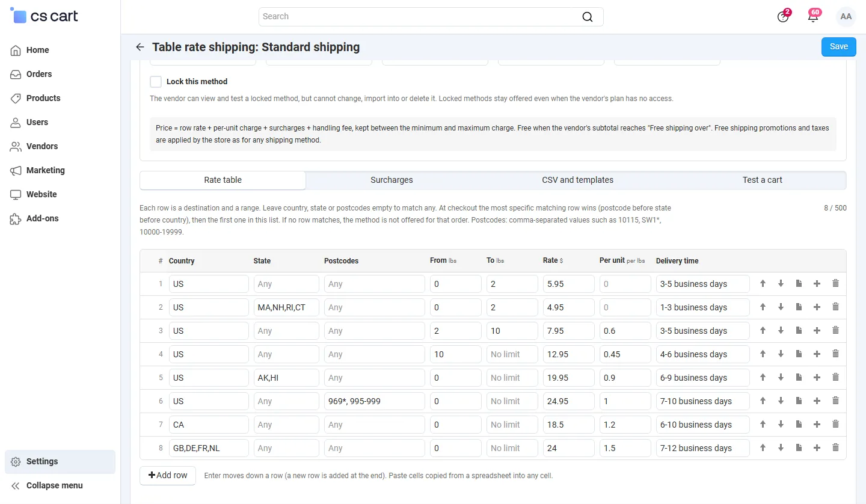The height and width of the screenshot is (504, 866).
Task: Click the Add row button
Action: [168, 475]
